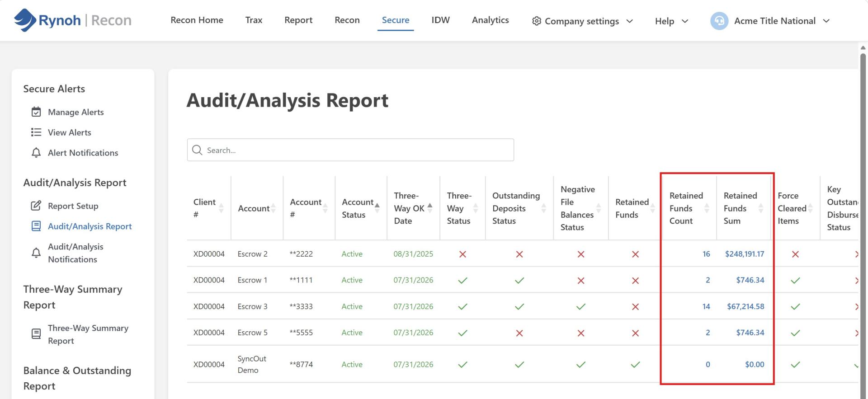Click the Report Setup pencil icon
Viewport: 868px width, 399px height.
(36, 206)
